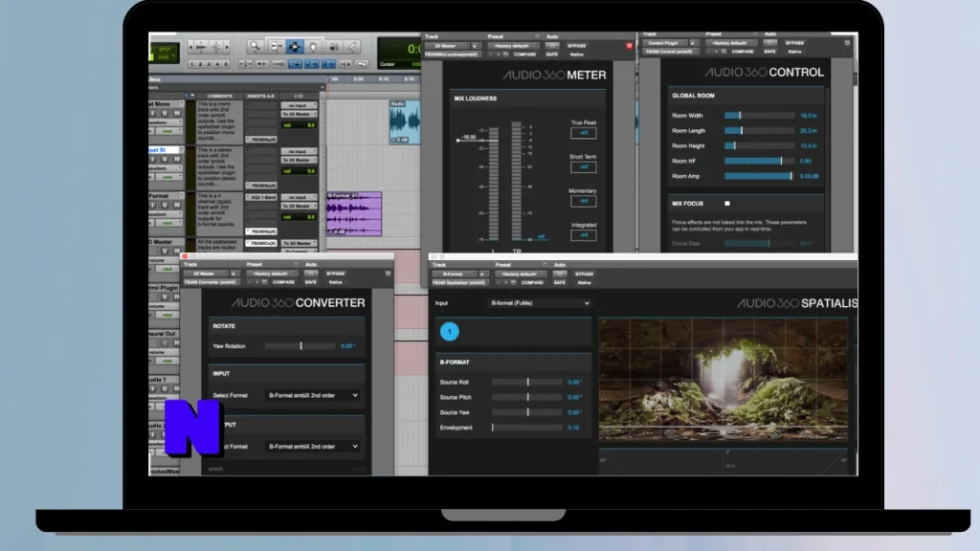Click zoom preset button 5

226,64
